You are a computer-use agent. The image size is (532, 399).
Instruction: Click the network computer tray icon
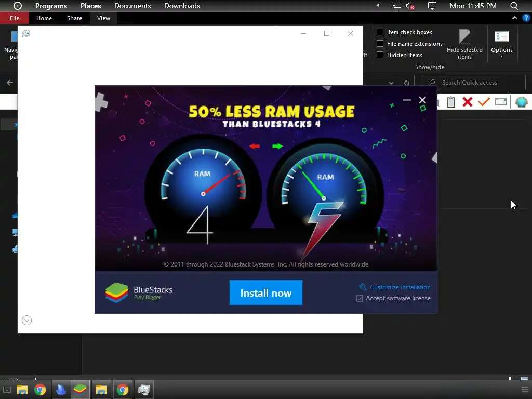[x=396, y=6]
